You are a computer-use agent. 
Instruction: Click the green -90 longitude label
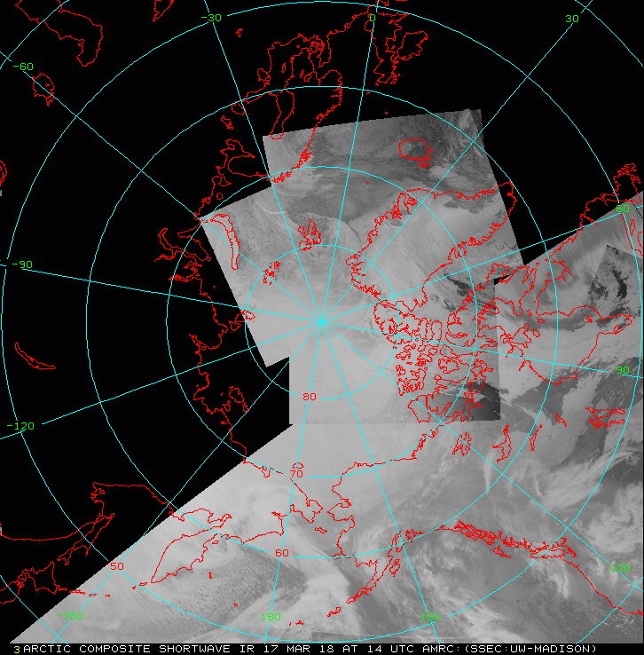pyautogui.click(x=22, y=264)
